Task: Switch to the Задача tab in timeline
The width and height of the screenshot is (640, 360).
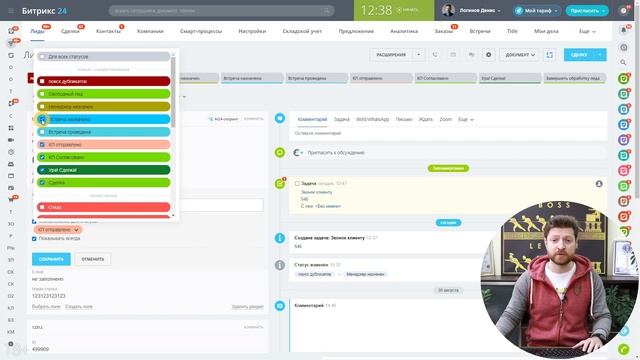Action: [x=342, y=120]
